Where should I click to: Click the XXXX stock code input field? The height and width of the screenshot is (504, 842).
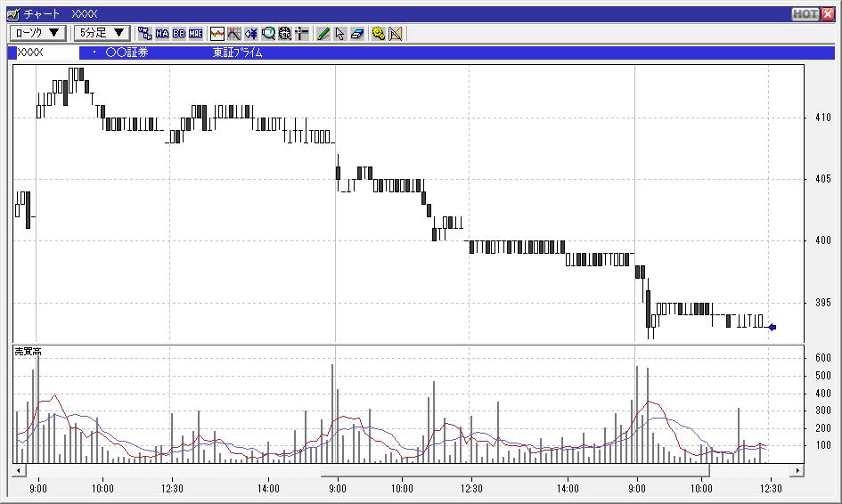click(47, 53)
